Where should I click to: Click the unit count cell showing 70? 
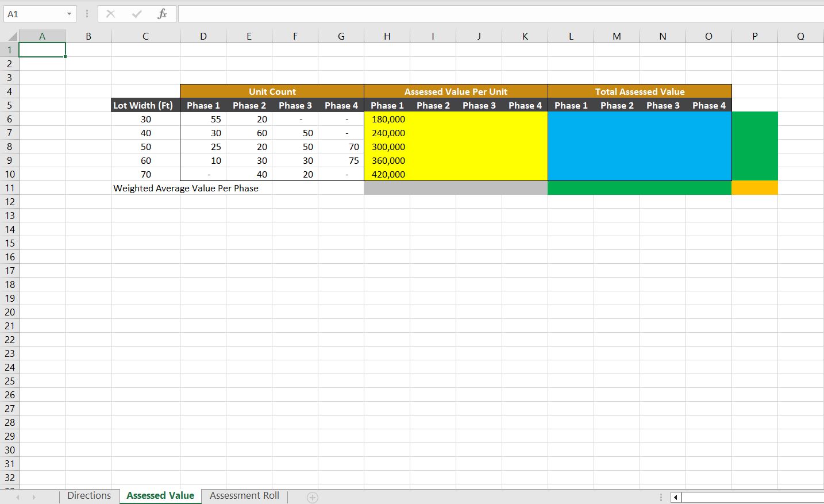click(x=341, y=147)
